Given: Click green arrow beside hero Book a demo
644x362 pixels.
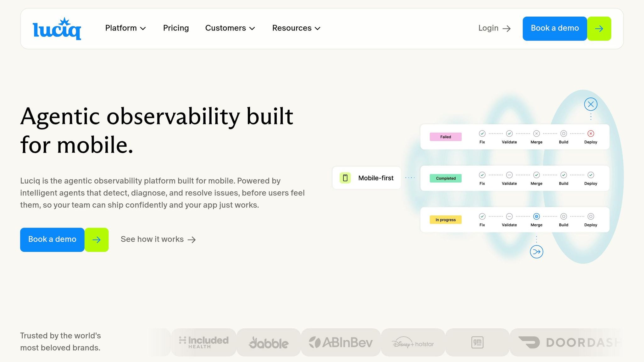Looking at the screenshot, I should (97, 240).
